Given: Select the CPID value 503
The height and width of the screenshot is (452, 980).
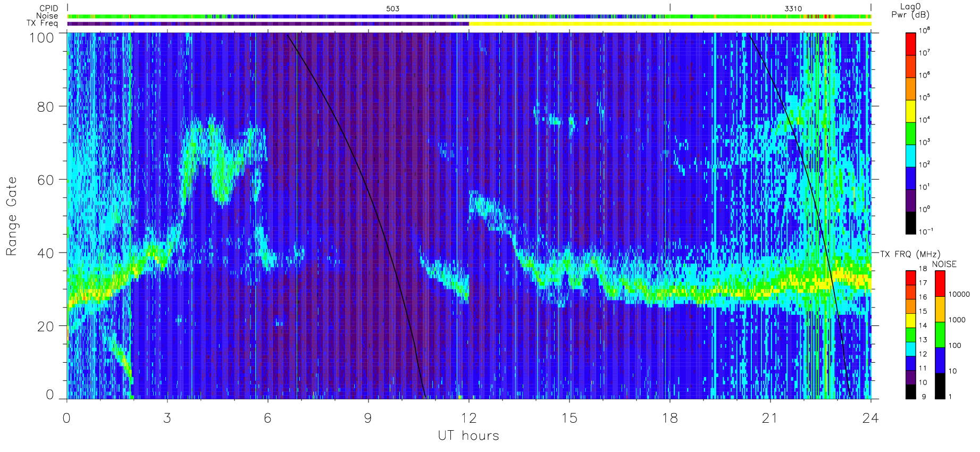Looking at the screenshot, I should [x=392, y=9].
